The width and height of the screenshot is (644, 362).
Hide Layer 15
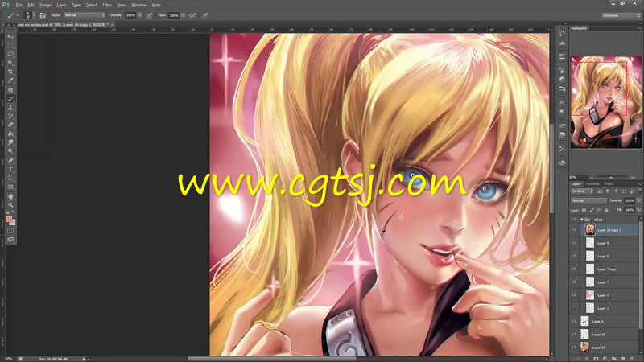tap(574, 348)
